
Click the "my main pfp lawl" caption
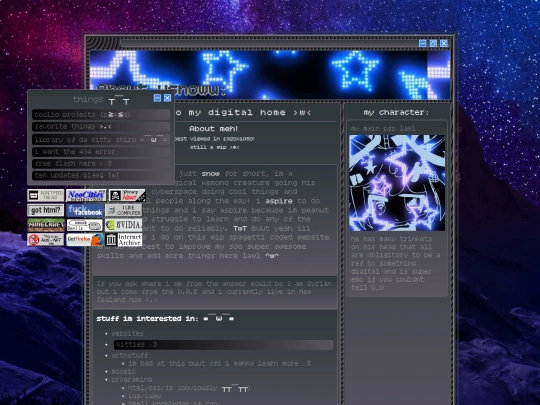click(383, 128)
